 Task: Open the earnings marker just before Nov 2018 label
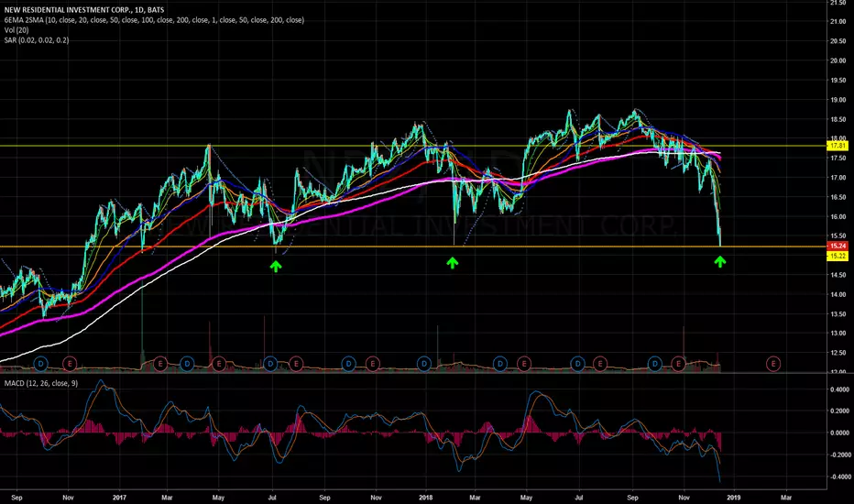click(679, 363)
